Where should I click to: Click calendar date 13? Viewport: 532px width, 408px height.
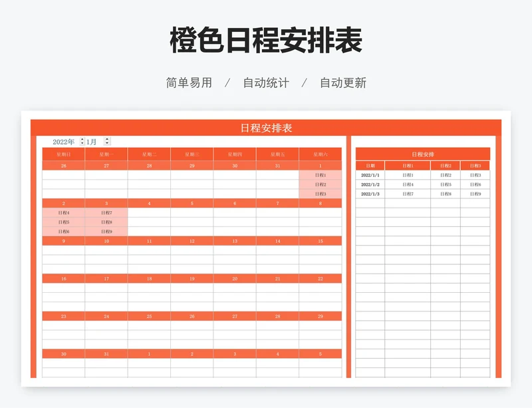[235, 241]
